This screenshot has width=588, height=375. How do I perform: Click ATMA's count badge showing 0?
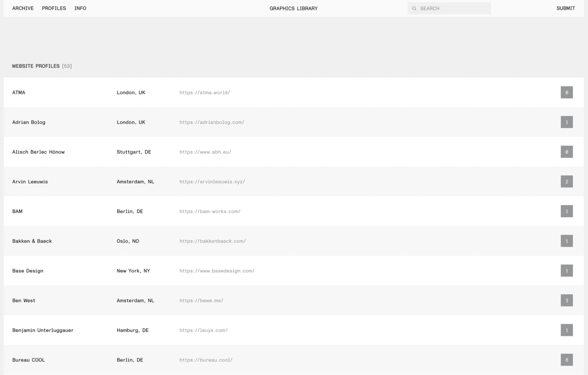(x=566, y=92)
